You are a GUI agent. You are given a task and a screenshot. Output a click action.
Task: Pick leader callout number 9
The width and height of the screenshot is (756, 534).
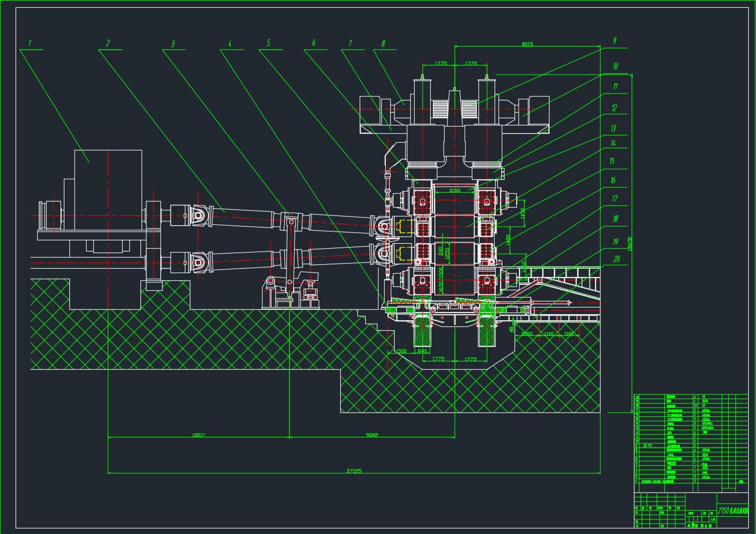point(614,41)
